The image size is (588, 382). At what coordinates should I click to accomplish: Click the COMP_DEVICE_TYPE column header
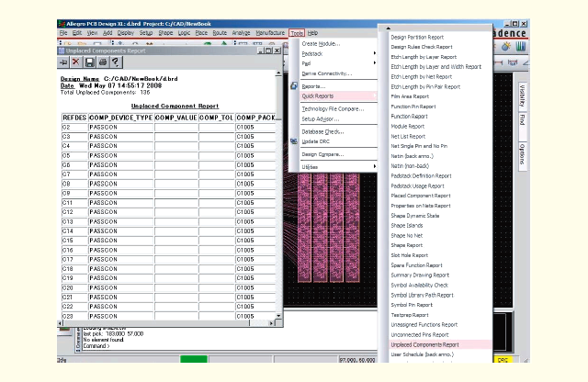click(x=120, y=118)
